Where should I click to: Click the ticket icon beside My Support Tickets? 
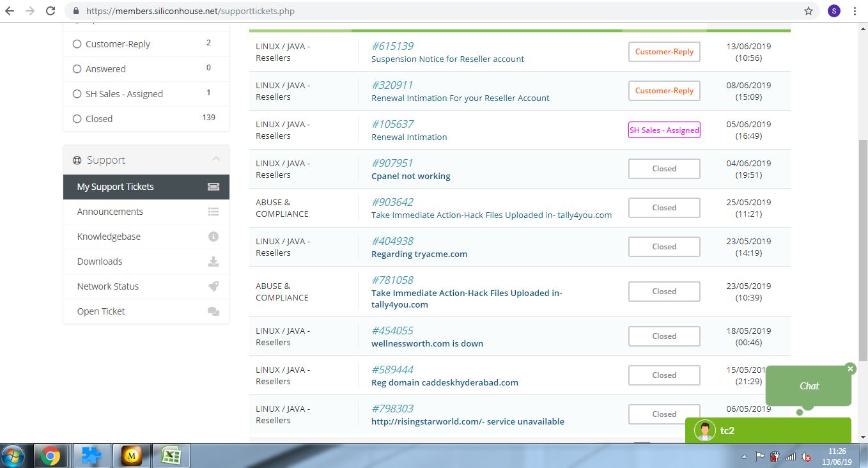pyautogui.click(x=213, y=187)
